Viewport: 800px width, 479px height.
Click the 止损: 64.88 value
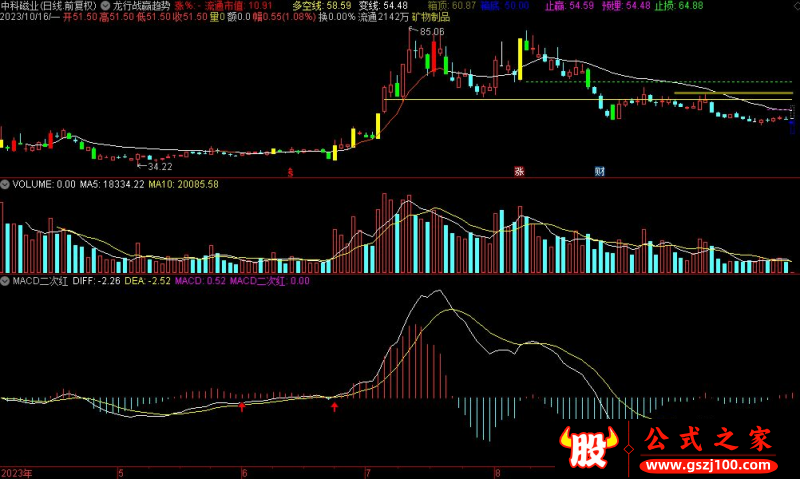point(679,6)
